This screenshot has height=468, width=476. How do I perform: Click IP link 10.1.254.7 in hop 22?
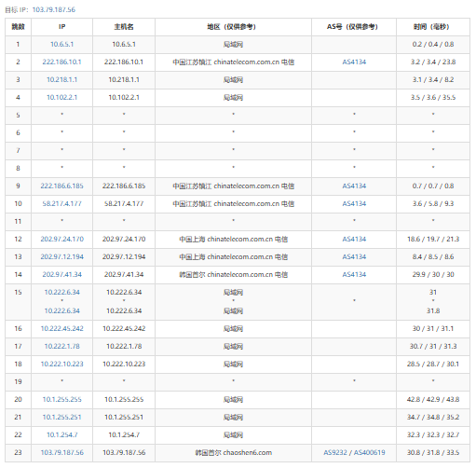coord(61,435)
